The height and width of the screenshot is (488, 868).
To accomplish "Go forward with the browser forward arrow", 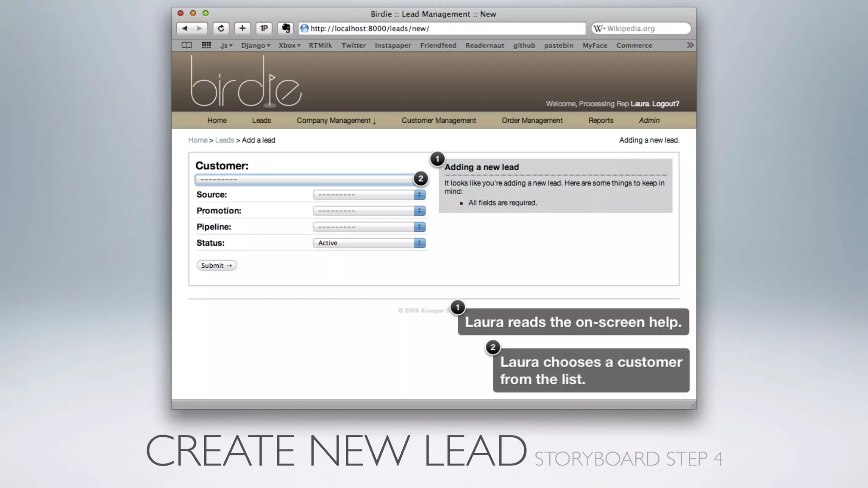I will click(200, 28).
